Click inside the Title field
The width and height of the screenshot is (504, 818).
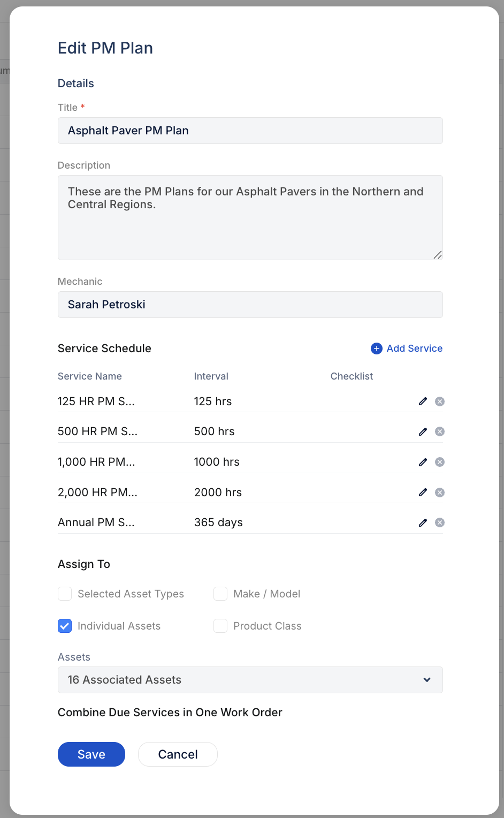pyautogui.click(x=250, y=131)
